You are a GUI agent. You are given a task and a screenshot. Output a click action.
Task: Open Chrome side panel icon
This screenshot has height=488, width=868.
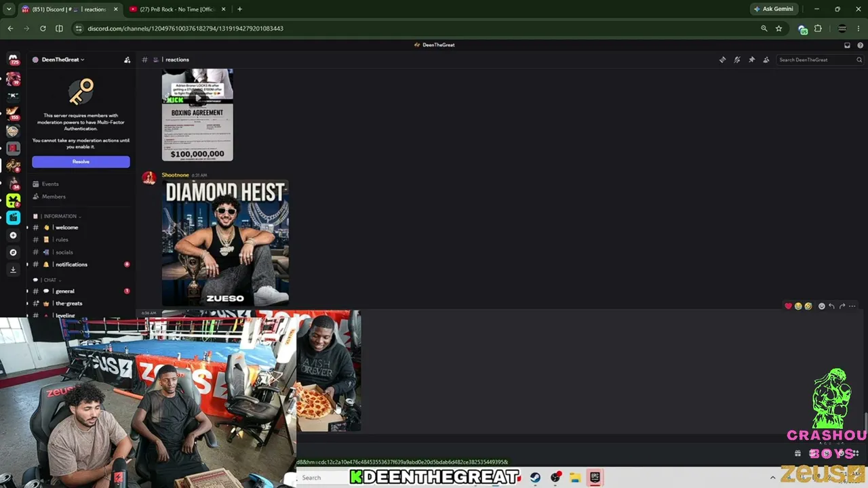tap(59, 28)
